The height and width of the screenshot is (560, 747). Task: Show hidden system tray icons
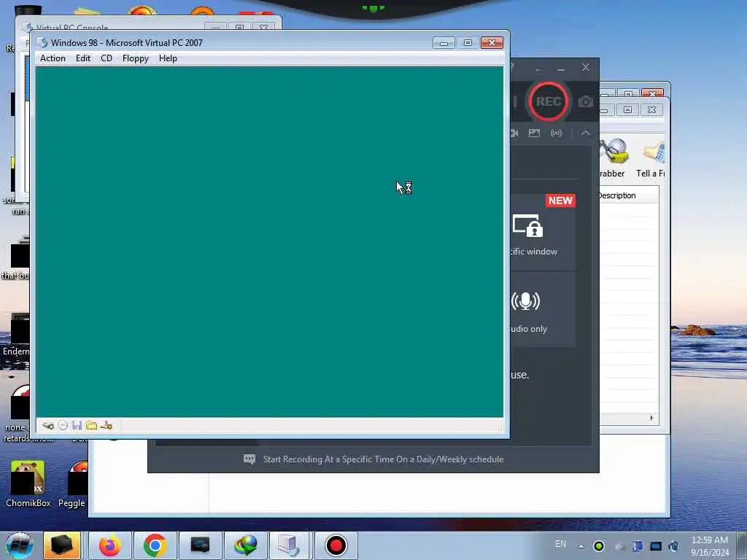581,546
